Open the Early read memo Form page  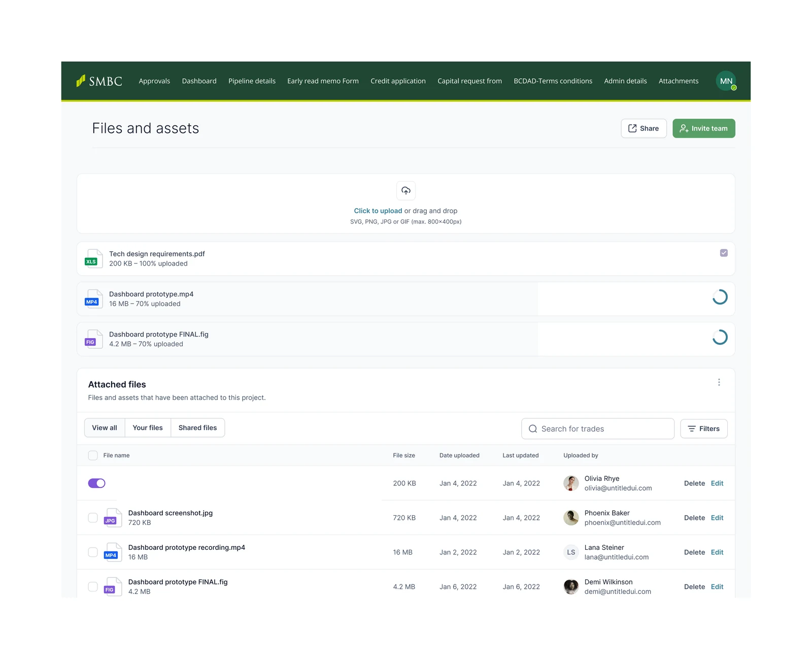pyautogui.click(x=323, y=81)
